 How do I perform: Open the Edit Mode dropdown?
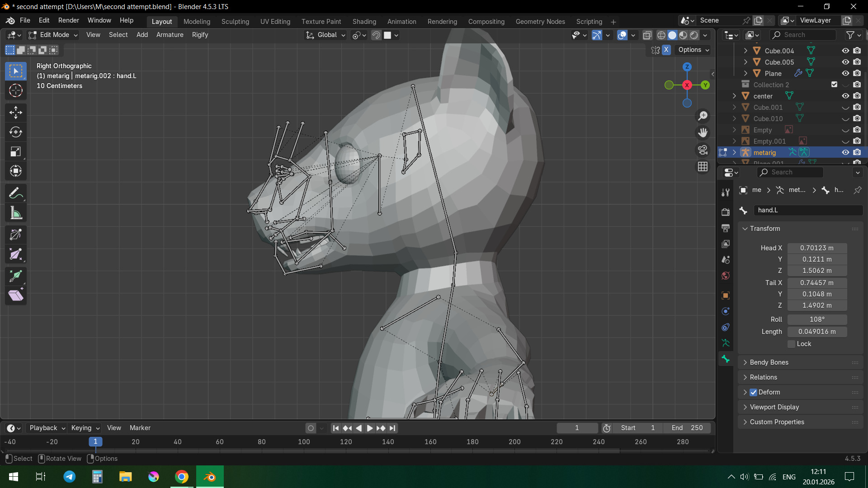pyautogui.click(x=53, y=35)
